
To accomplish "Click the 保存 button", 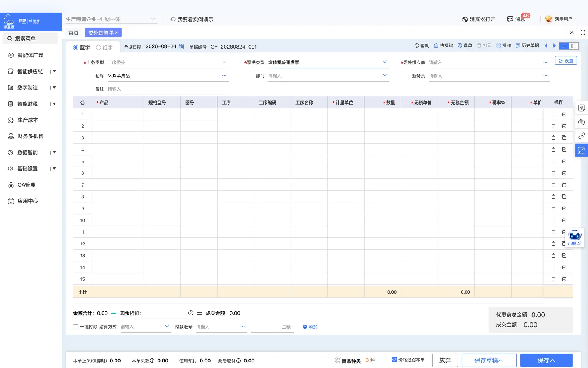I will click(546, 360).
